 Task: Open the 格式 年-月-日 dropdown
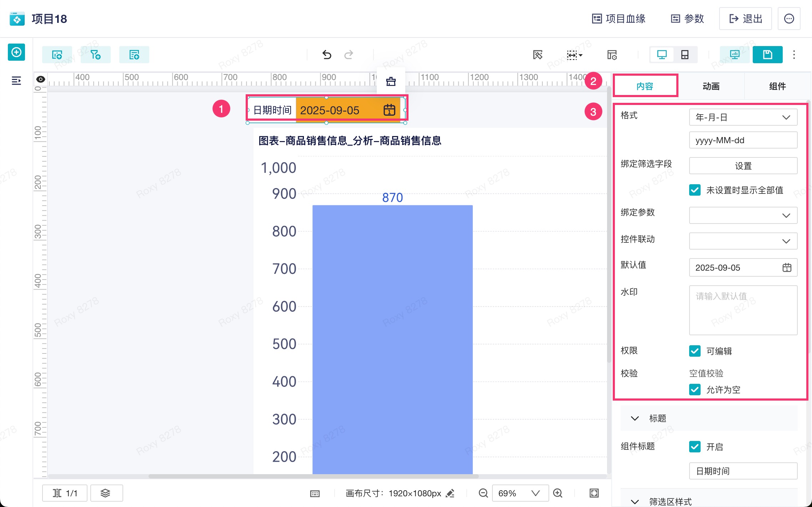point(743,117)
